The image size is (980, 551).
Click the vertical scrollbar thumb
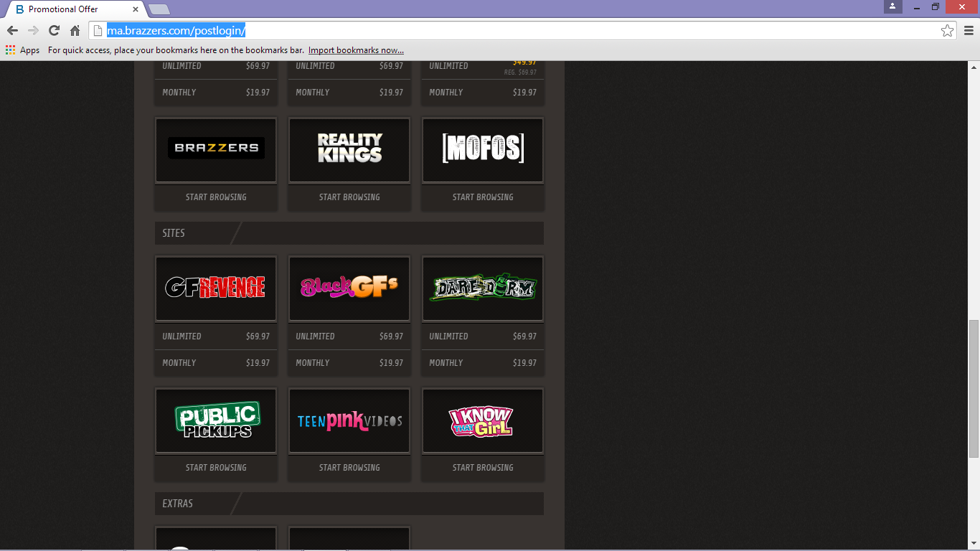click(x=974, y=388)
